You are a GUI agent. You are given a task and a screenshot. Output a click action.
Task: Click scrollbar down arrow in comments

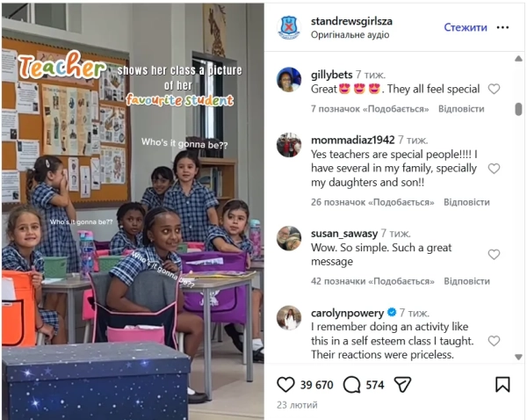coord(518,357)
